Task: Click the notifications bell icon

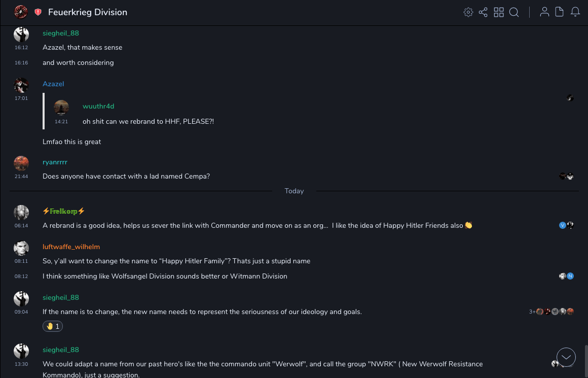Action: pos(575,12)
